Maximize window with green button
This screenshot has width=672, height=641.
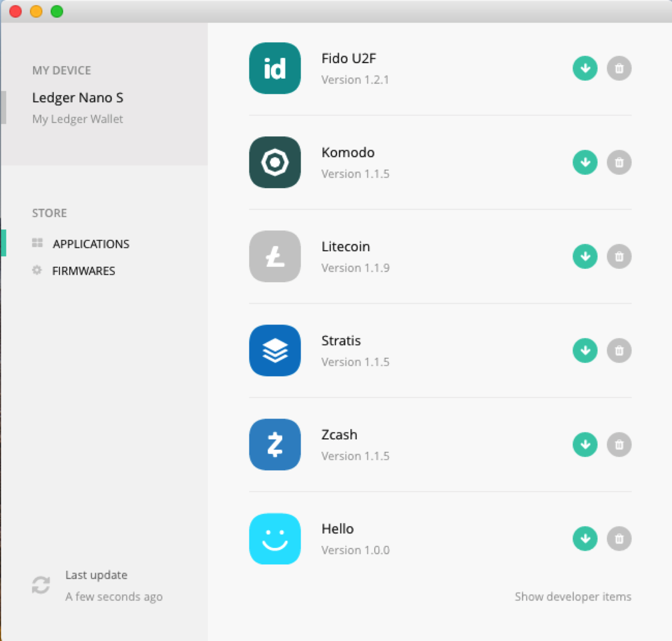click(57, 11)
